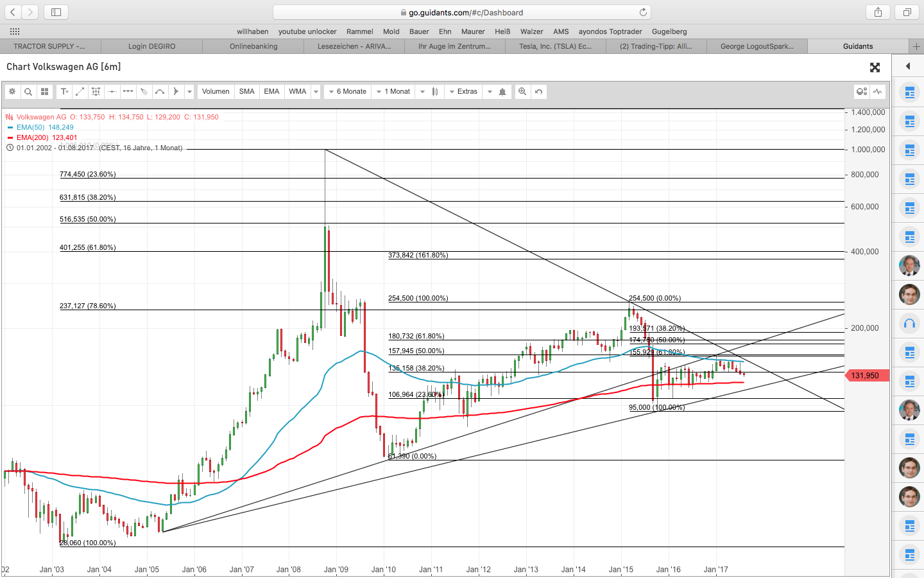Toggle the WMA indicator
Viewport: 924px width, 578px height.
[297, 92]
